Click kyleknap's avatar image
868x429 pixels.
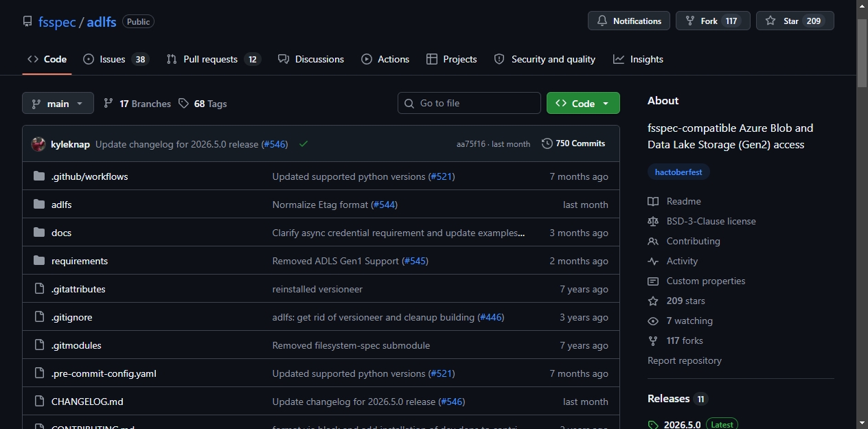click(x=38, y=144)
